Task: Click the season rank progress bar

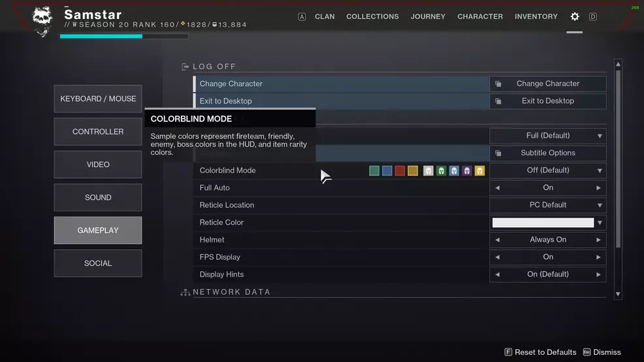Action: [124, 37]
